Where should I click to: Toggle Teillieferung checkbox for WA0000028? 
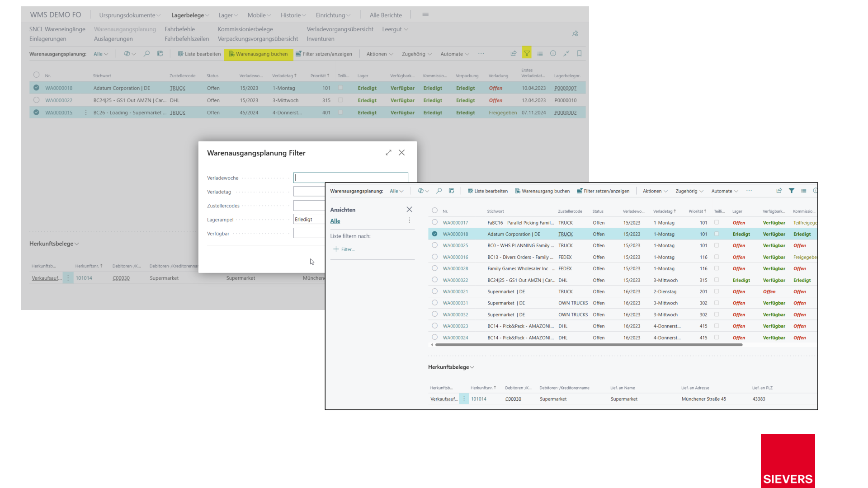click(x=717, y=268)
